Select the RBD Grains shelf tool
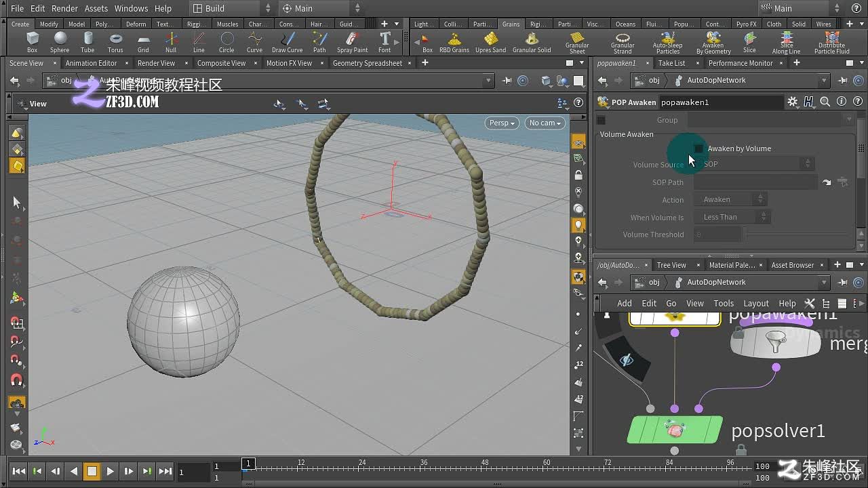This screenshot has width=868, height=488. 454,42
